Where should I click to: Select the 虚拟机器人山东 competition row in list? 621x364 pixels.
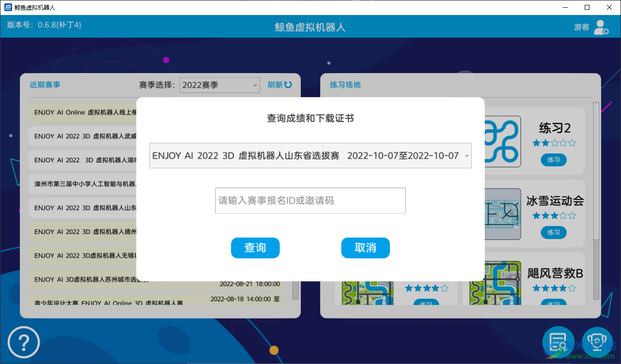[x=82, y=208]
